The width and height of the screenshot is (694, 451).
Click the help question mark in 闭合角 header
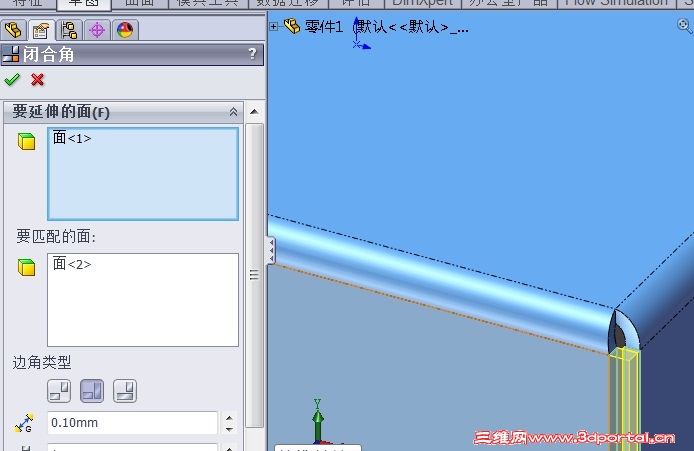pyautogui.click(x=252, y=54)
